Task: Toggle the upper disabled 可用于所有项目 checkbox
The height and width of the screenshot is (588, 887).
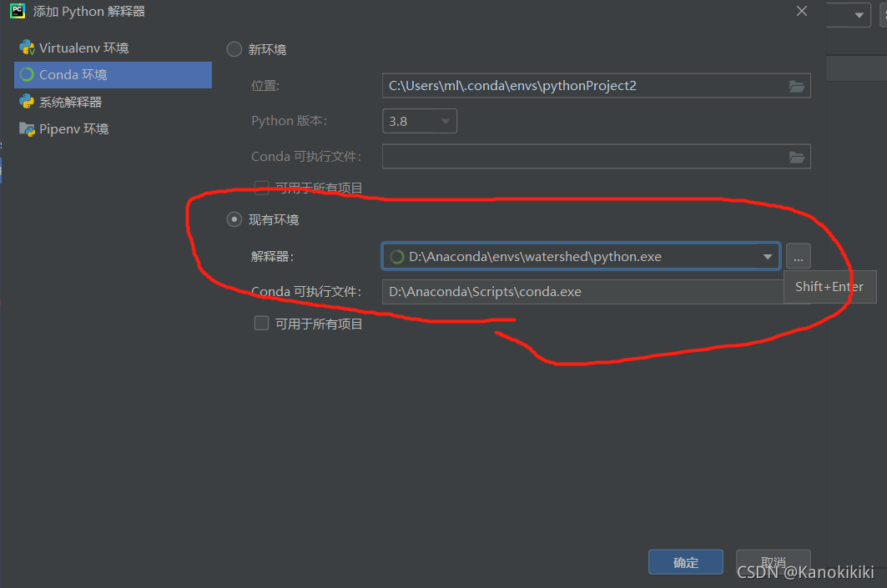Action: coord(261,188)
